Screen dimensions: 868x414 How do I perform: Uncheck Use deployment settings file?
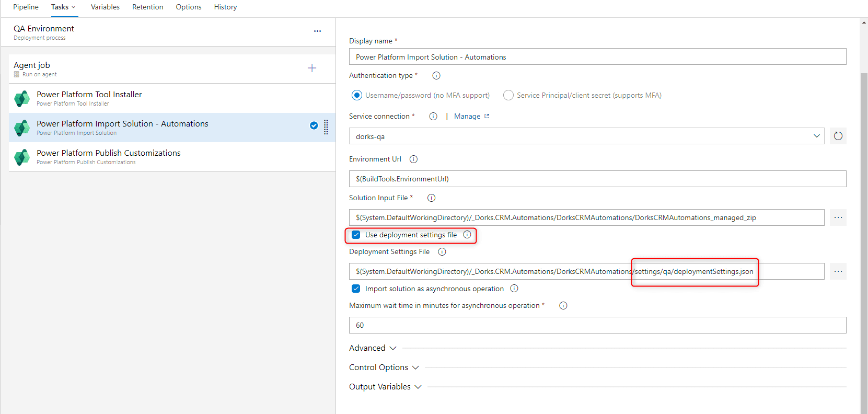point(356,235)
